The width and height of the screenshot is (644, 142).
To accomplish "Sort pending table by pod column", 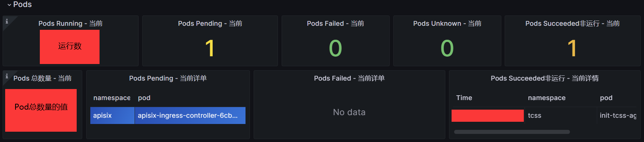I will pyautogui.click(x=144, y=98).
